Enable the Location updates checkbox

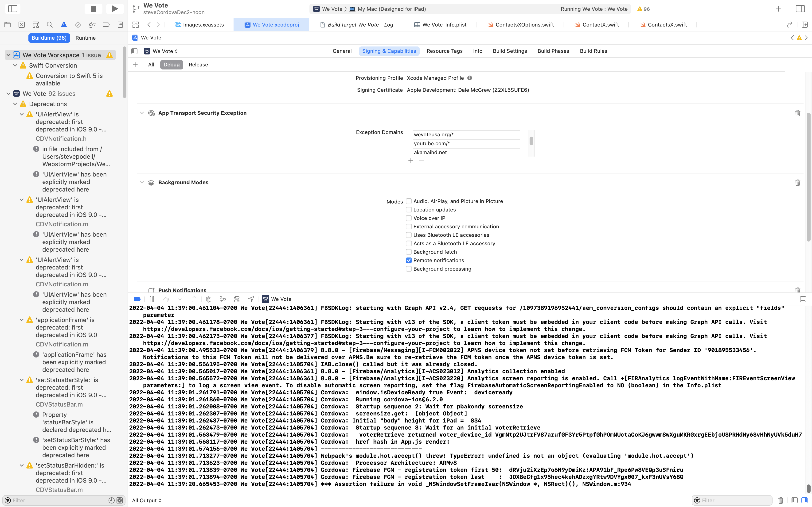(x=409, y=210)
